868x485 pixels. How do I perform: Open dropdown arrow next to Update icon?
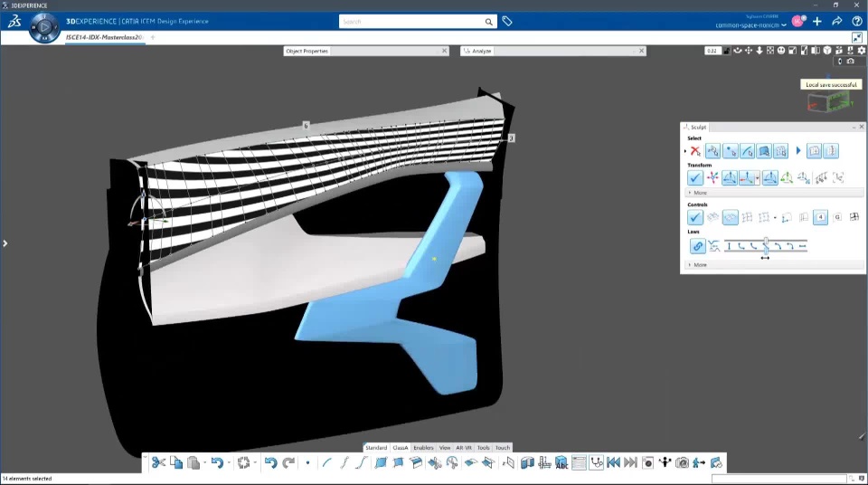[255, 462]
